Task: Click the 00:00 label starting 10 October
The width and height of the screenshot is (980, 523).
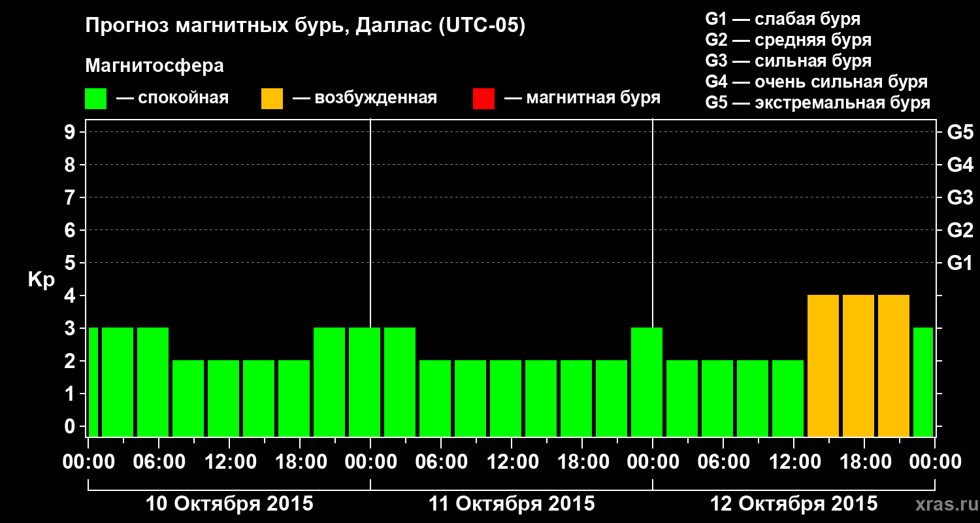Action: pyautogui.click(x=88, y=462)
